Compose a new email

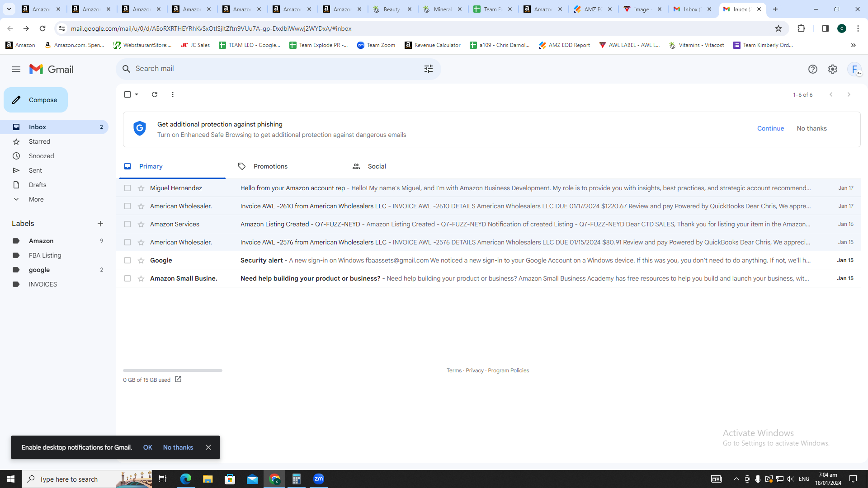point(36,100)
